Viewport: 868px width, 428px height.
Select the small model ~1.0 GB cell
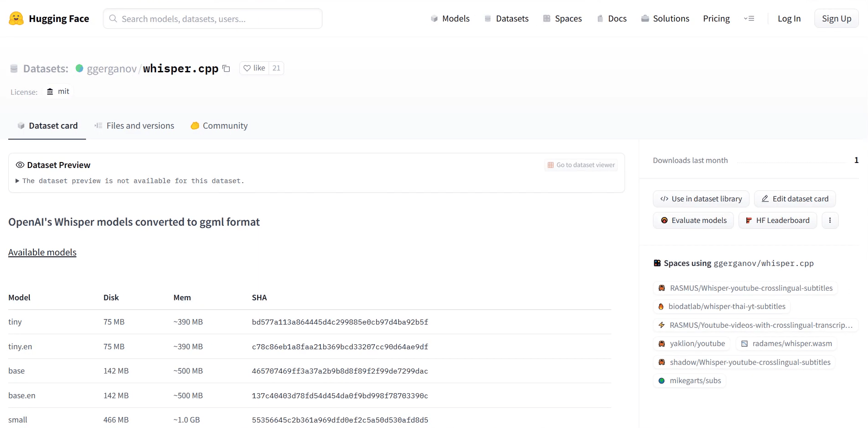pos(187,420)
